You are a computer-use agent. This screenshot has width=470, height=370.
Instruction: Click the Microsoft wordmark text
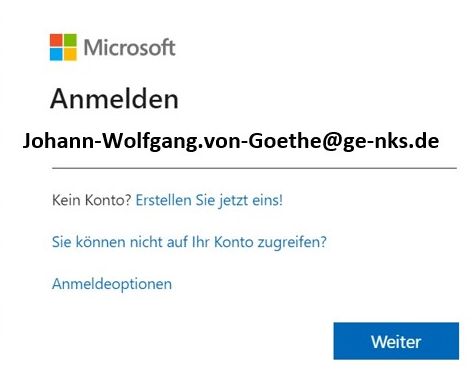[129, 47]
